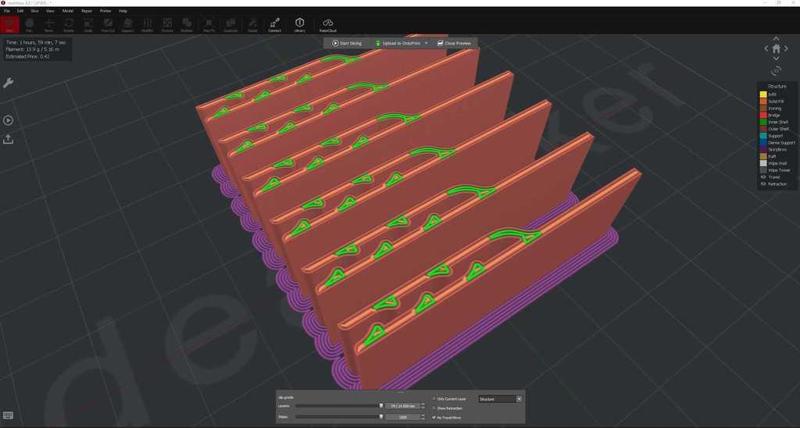The image size is (800, 428).
Task: Click the Outer Shell color swatch
Action: tap(763, 129)
